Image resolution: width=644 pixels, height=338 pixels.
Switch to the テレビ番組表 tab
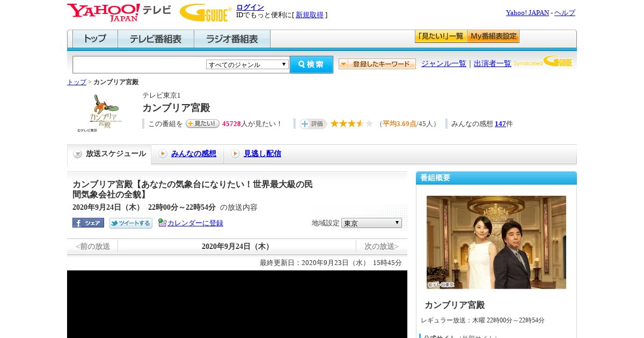[x=156, y=39]
